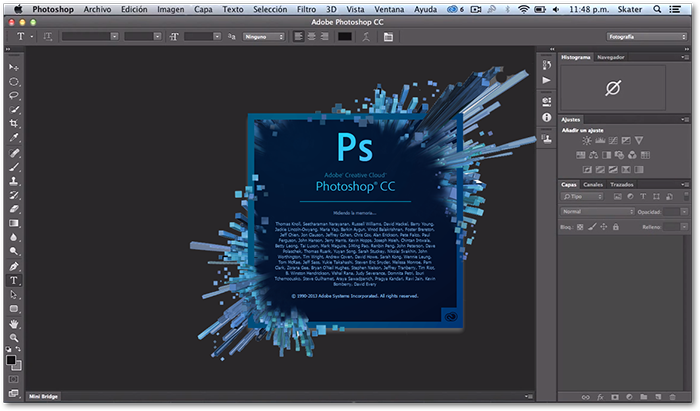Switch to the Trazados tab
The image size is (700, 411).
point(622,185)
